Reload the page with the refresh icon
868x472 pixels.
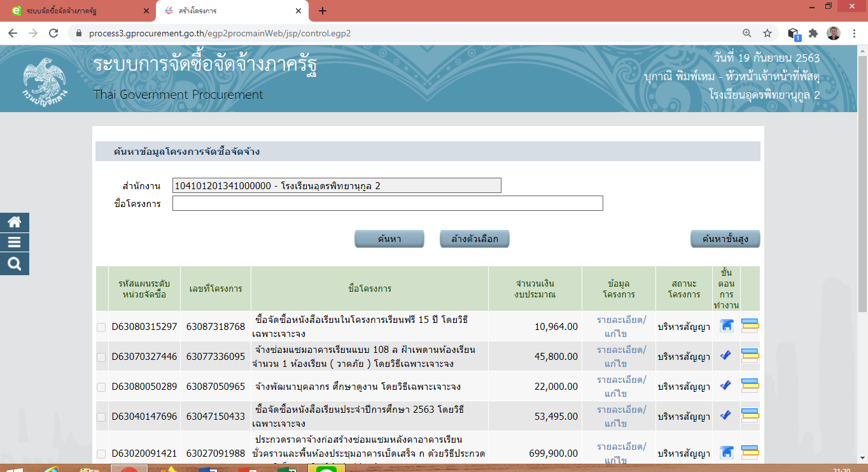53,33
